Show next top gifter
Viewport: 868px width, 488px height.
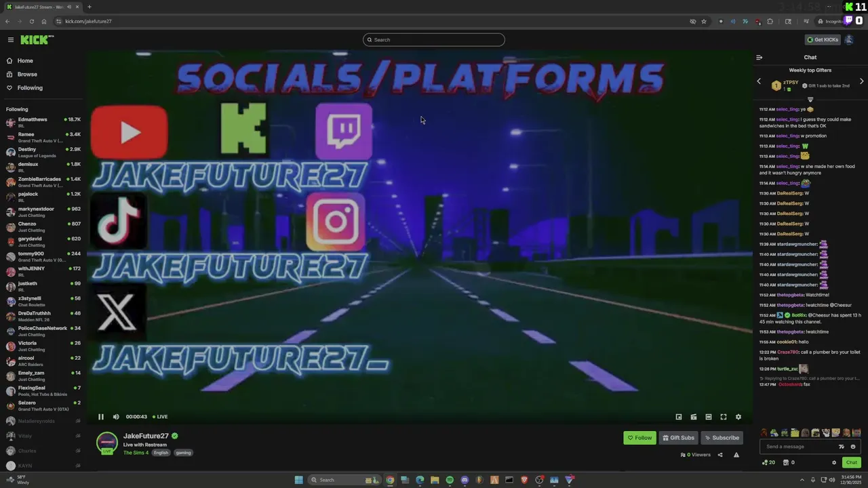(862, 81)
